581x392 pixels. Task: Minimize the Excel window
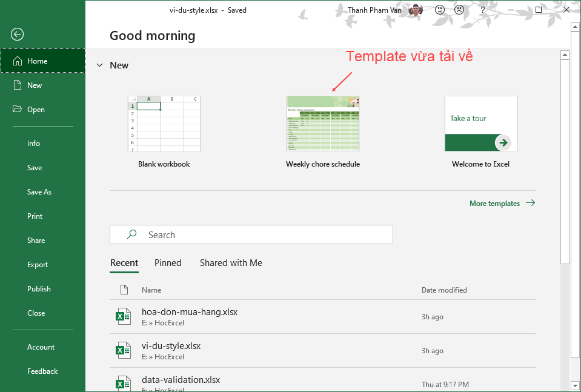tap(510, 10)
